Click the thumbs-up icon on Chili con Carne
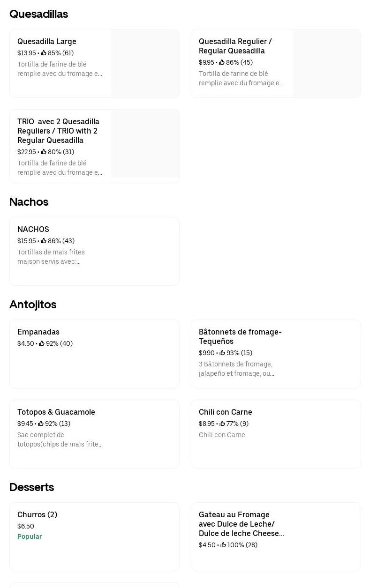The height and width of the screenshot is (588, 377). [x=222, y=424]
